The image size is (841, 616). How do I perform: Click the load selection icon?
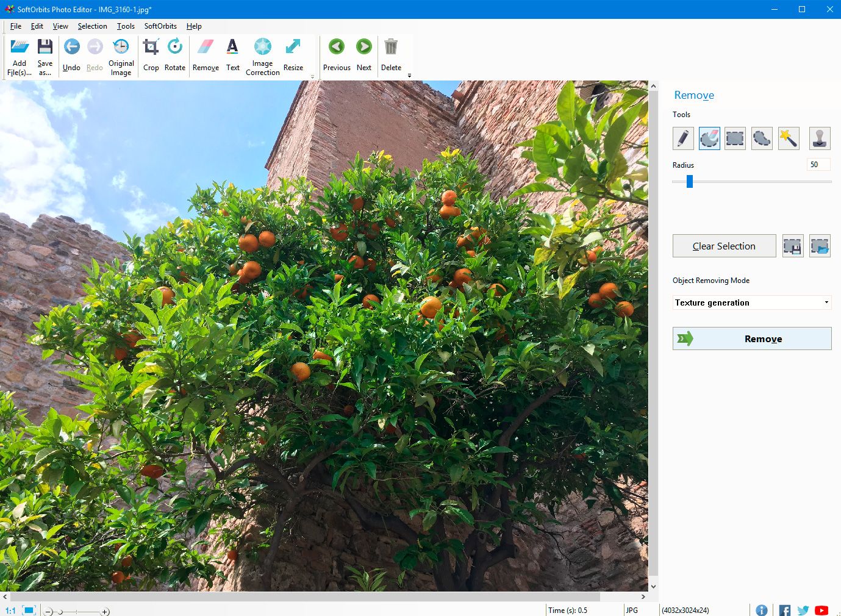[x=820, y=246]
